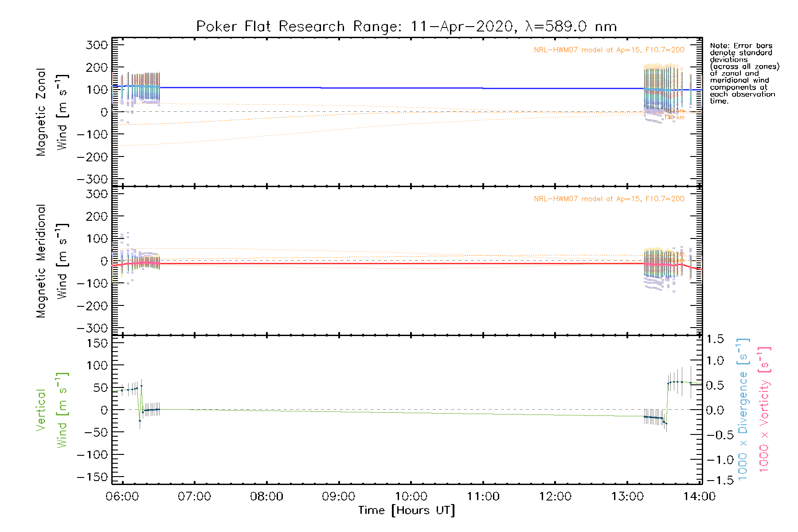The height and width of the screenshot is (532, 798).
Task: Click the -300 tick label on zonal axis
Action: click(x=92, y=179)
